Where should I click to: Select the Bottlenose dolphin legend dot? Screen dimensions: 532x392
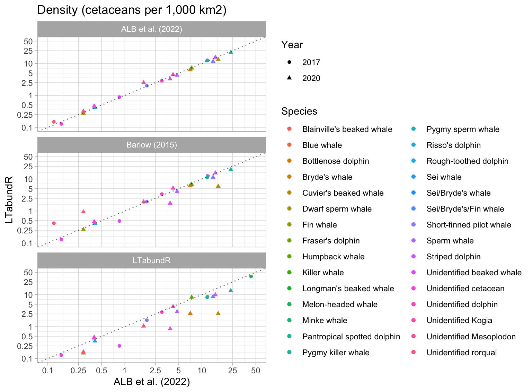click(289, 161)
